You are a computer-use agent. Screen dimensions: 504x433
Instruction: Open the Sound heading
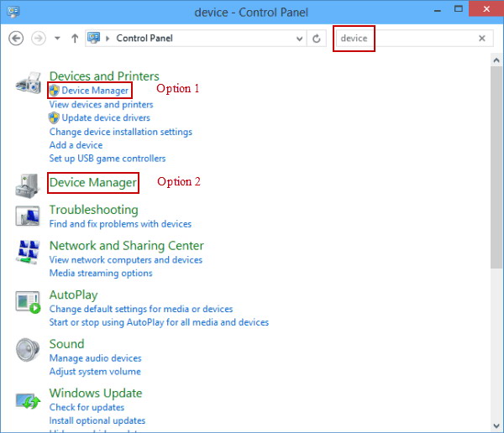click(66, 344)
